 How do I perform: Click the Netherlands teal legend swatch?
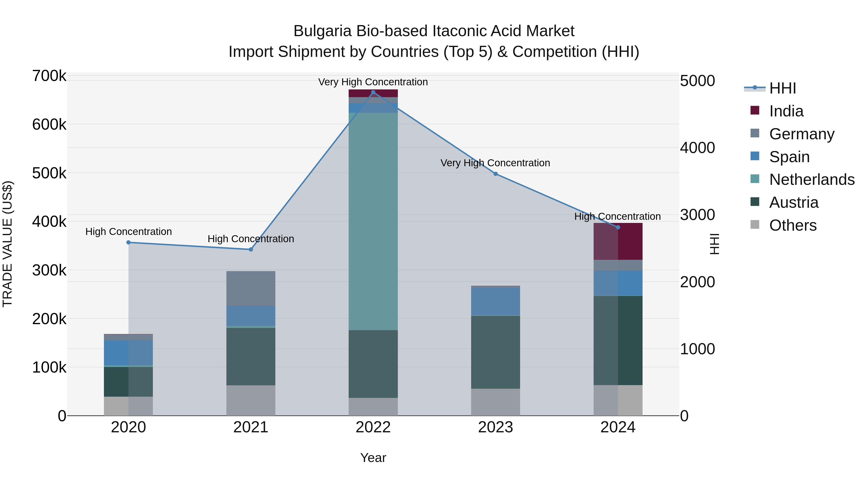[755, 179]
